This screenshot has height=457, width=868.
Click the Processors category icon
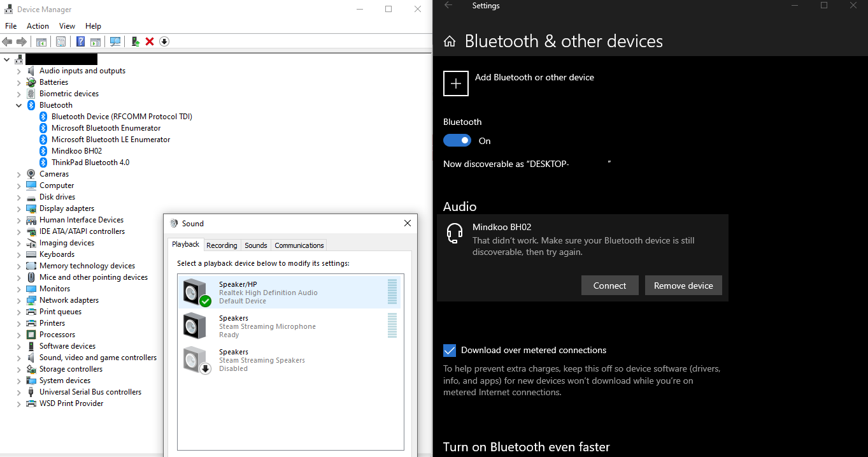(x=31, y=335)
